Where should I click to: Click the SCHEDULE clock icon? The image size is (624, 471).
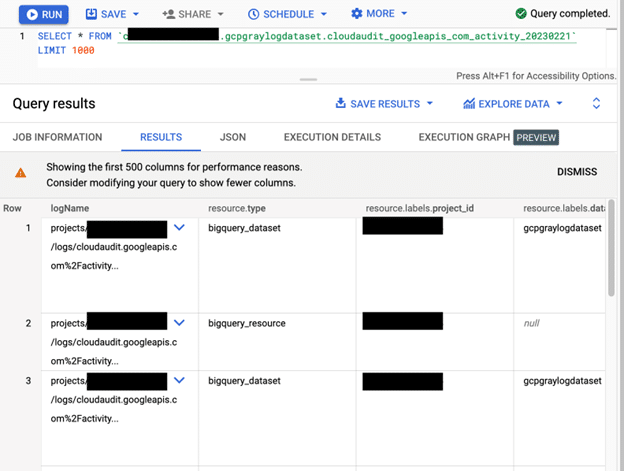tap(254, 14)
